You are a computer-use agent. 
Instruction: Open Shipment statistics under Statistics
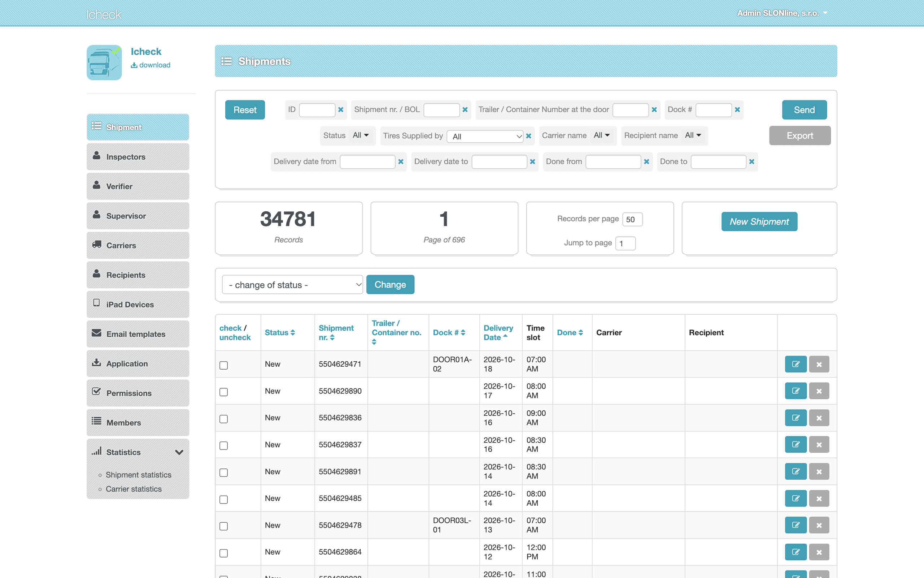(x=138, y=475)
